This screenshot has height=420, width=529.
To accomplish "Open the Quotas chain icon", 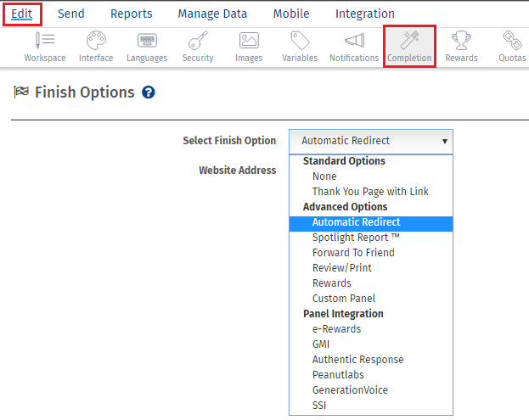I will (x=512, y=41).
